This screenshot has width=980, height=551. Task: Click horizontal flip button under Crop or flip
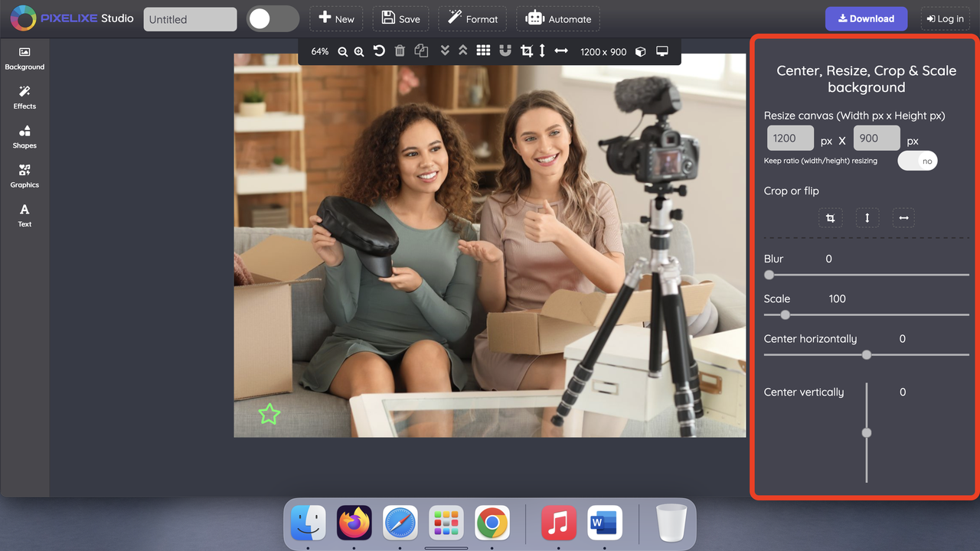pyautogui.click(x=903, y=218)
